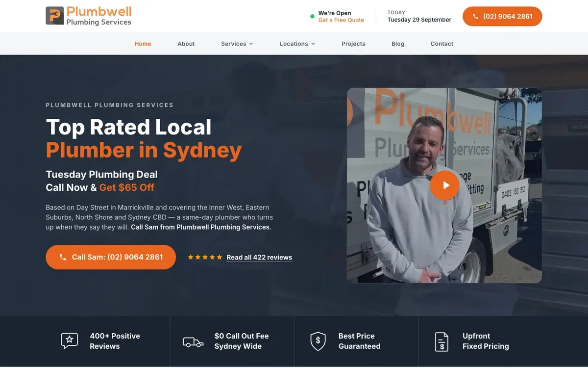Open the About page
588x368 pixels.
coord(186,44)
